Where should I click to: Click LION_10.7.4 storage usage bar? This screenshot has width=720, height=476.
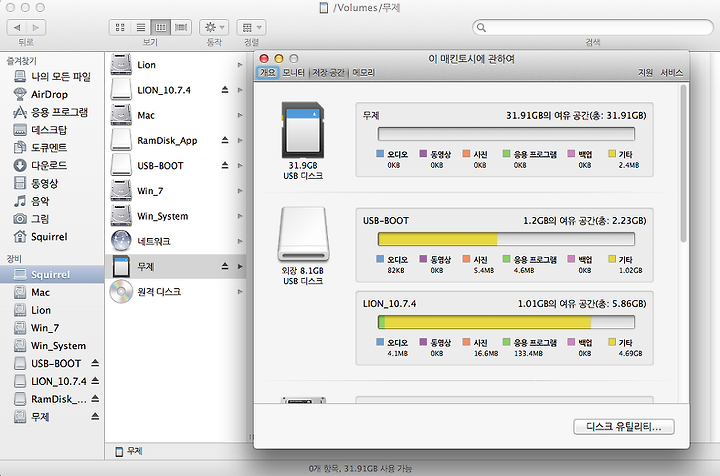(506, 322)
